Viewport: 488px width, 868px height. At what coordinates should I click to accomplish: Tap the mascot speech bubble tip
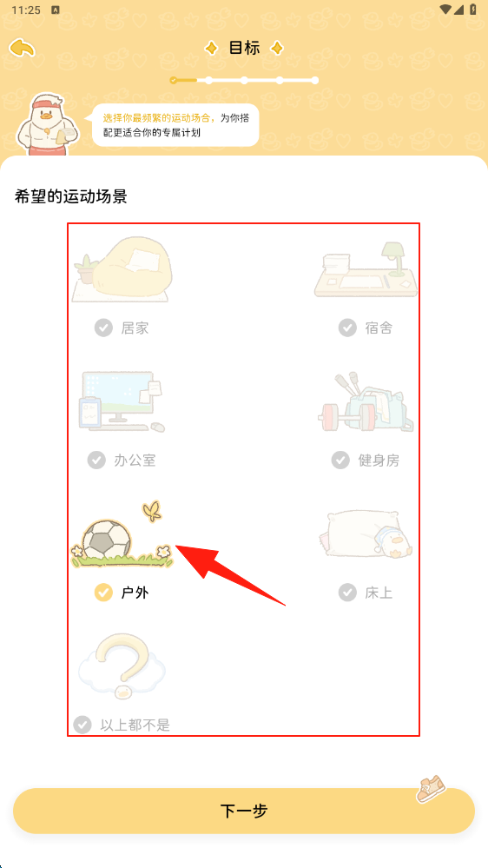(175, 125)
